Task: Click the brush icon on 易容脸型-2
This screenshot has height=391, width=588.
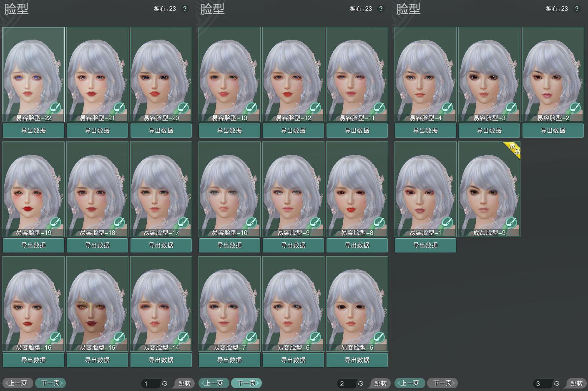Action: pyautogui.click(x=575, y=108)
